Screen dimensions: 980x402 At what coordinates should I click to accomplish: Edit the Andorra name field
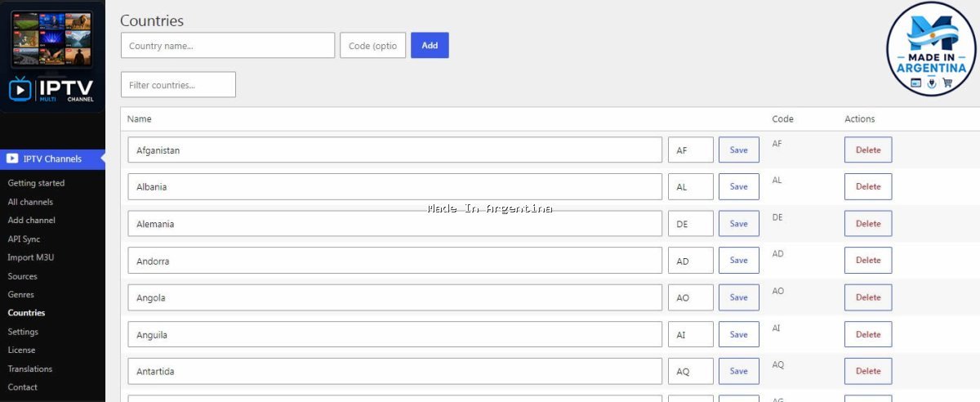point(394,261)
